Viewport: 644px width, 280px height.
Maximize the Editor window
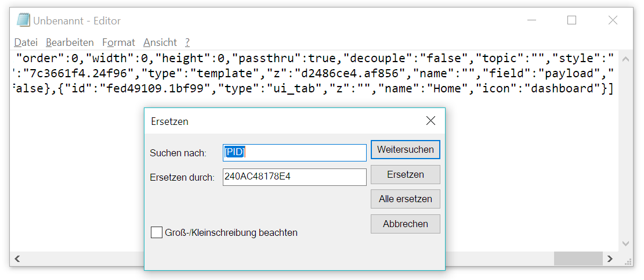(571, 20)
